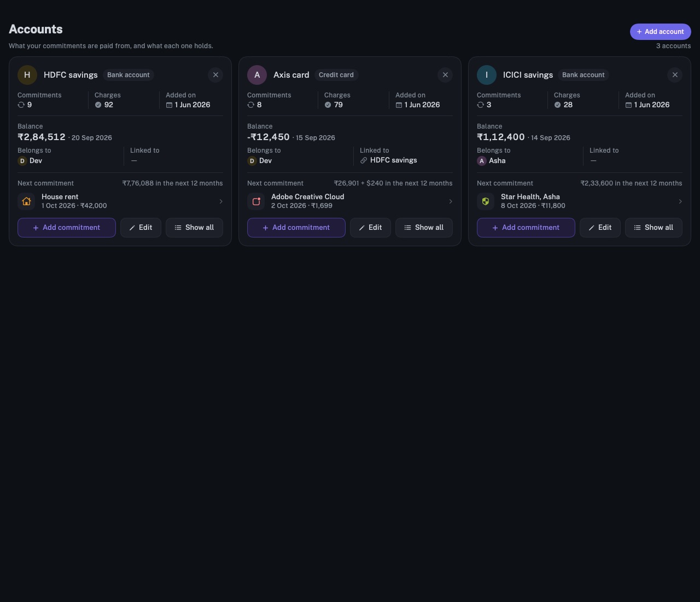Click the HDFC savings 'H' avatar
700x602 pixels.
(27, 75)
